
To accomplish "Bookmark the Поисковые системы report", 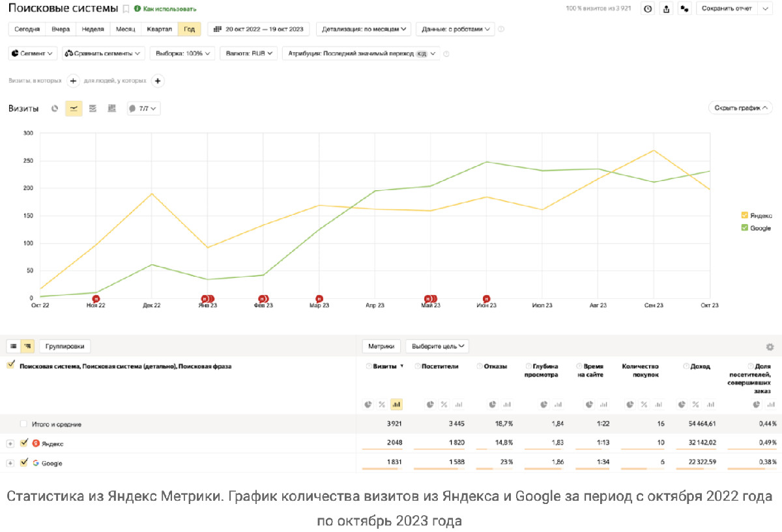I will [126, 9].
